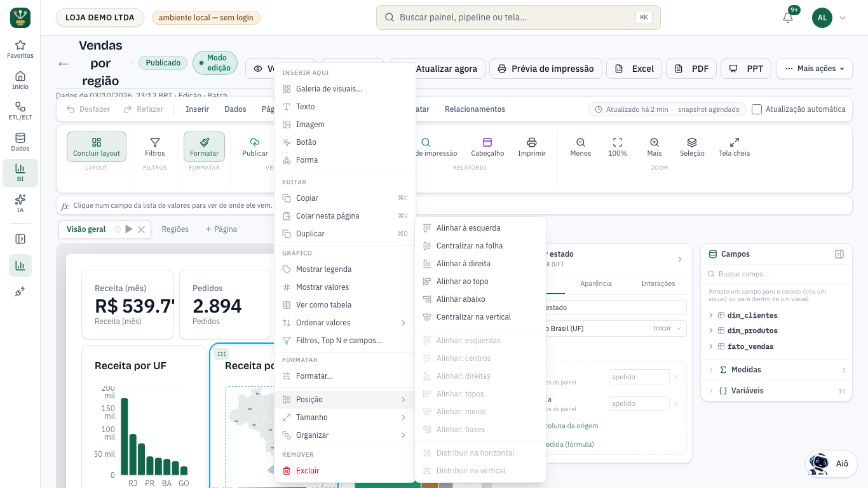Open the Mais ações dropdown

pos(815,69)
